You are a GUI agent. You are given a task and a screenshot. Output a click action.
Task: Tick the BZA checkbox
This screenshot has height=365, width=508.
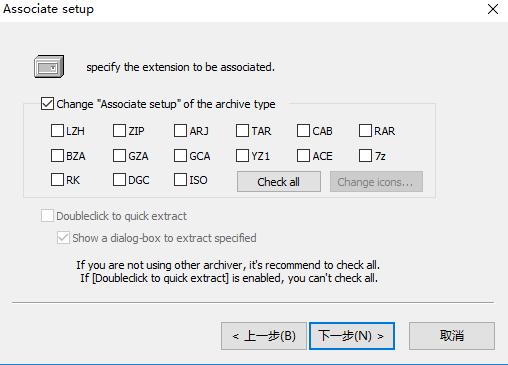point(57,156)
